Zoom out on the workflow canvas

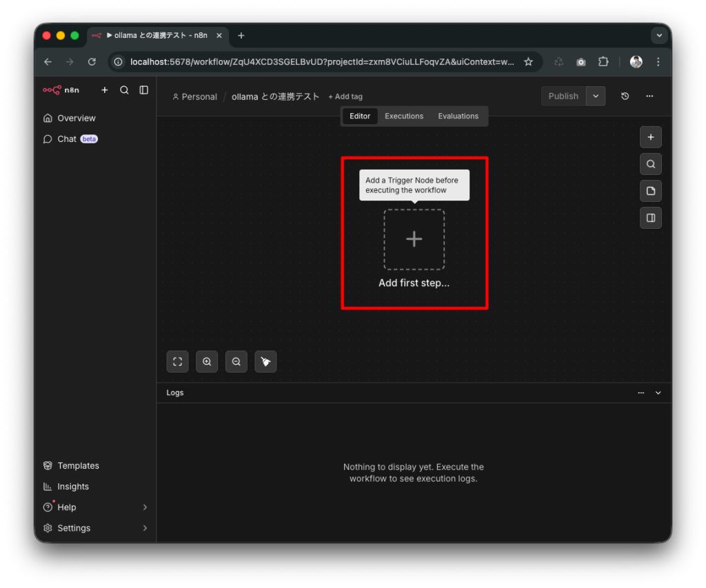[x=236, y=362]
